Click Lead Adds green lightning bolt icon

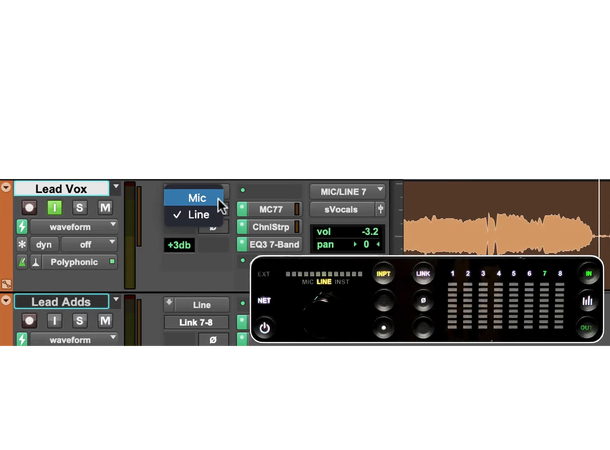pyautogui.click(x=22, y=340)
